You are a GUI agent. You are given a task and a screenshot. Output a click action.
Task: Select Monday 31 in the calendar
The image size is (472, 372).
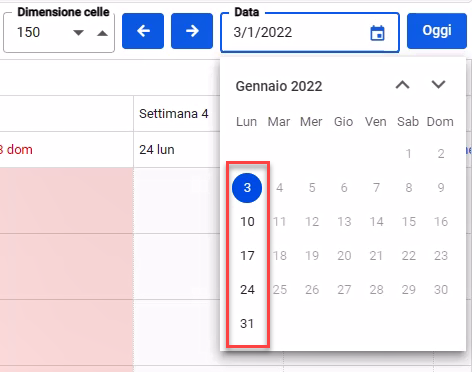point(247,324)
